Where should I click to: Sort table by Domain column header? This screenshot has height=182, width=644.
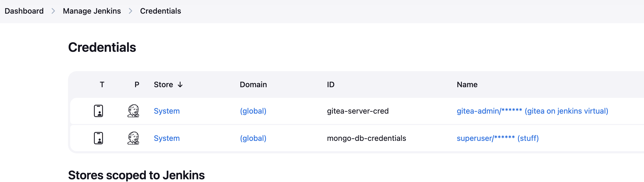tap(253, 85)
